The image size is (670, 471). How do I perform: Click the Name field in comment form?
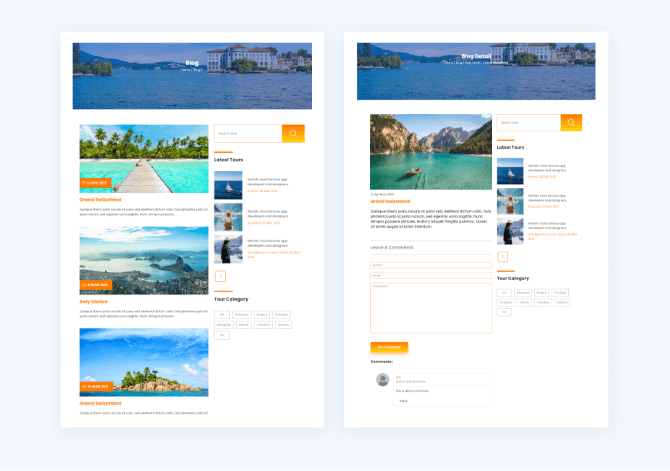[431, 265]
